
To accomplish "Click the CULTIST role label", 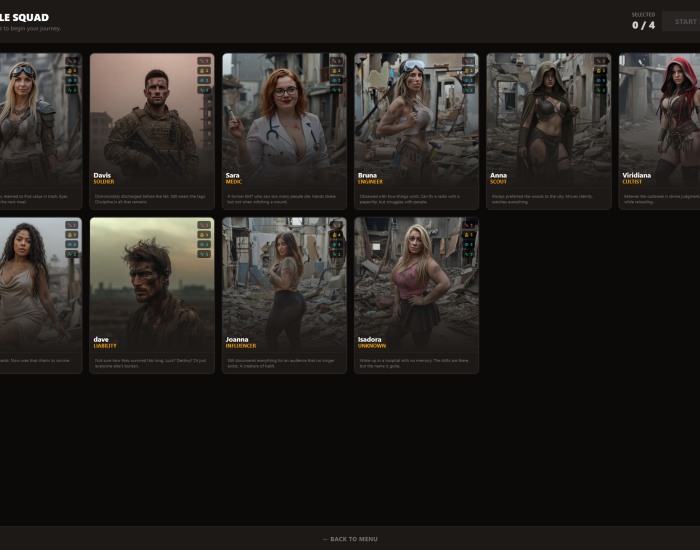I will (x=632, y=182).
